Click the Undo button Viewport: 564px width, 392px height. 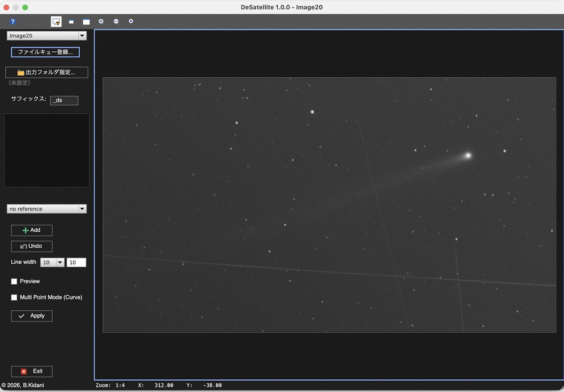[31, 246]
